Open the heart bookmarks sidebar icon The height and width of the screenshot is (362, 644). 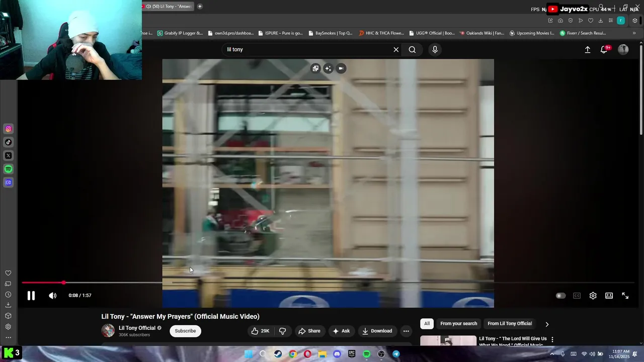tap(8, 273)
